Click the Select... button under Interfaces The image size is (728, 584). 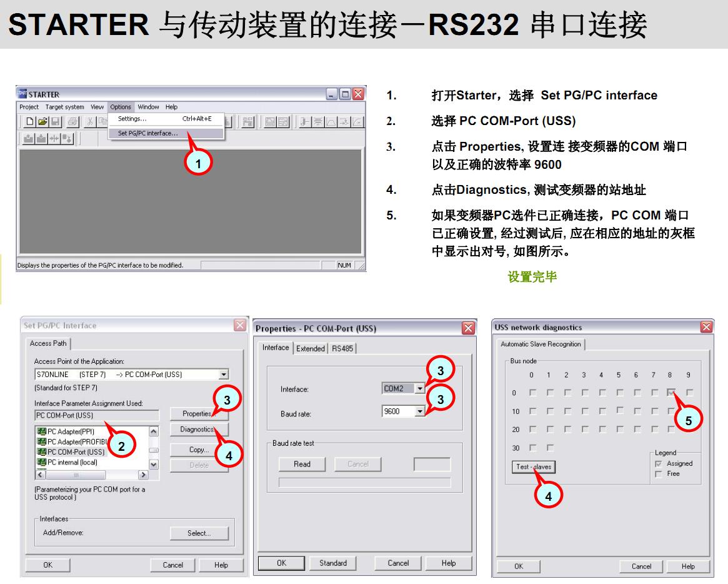199,533
